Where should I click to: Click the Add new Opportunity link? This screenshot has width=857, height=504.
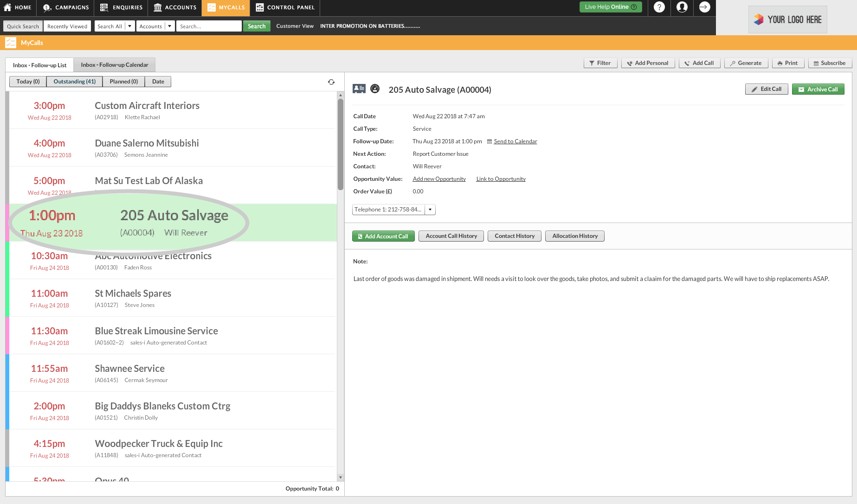click(439, 179)
